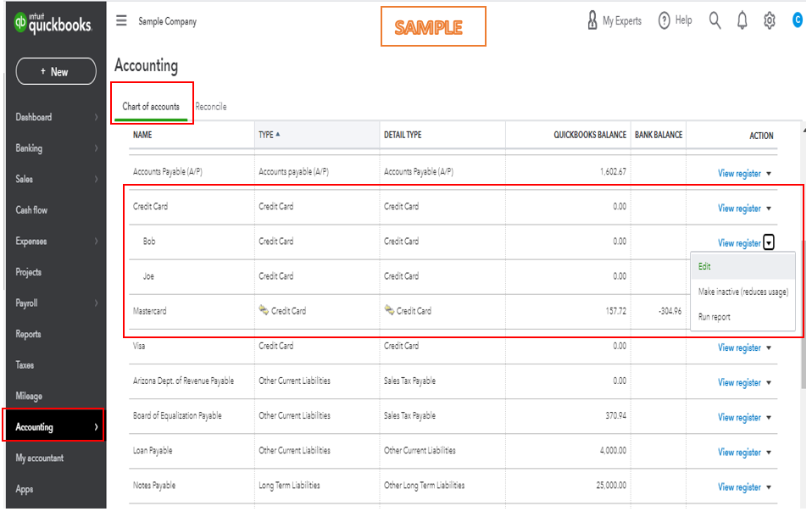This screenshot has width=812, height=517.
Task: Open action dropdown arrow for Board of Equalization row
Action: click(769, 418)
